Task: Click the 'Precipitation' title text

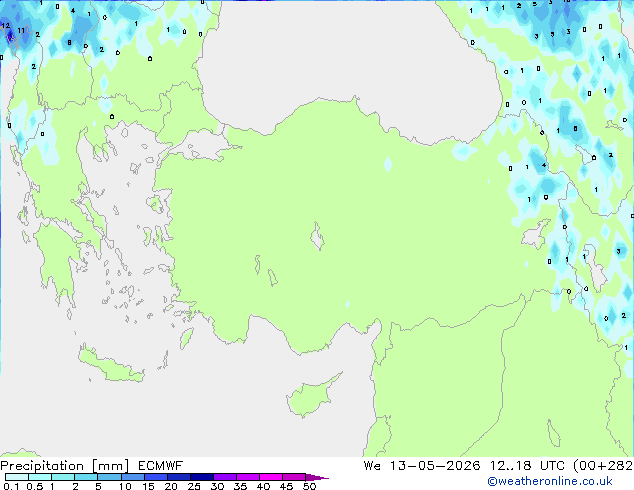Action: 42,466
